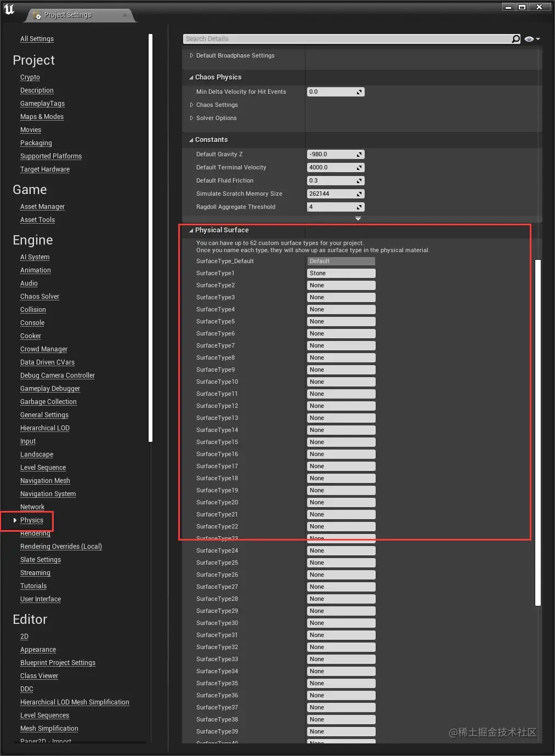Viewport: 555px width, 756px height.
Task: Open All Settings link
Action: (37, 39)
